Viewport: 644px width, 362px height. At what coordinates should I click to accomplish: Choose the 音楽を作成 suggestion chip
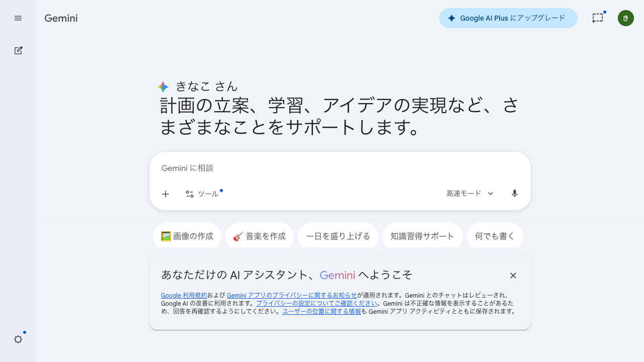coord(260,236)
